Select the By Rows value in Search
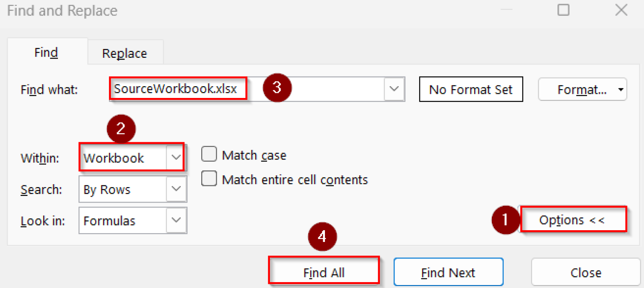 point(111,189)
